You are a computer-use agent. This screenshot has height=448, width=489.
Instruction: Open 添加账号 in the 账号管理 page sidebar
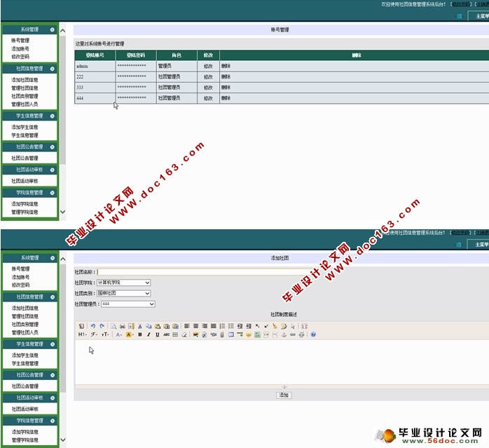pyautogui.click(x=20, y=48)
